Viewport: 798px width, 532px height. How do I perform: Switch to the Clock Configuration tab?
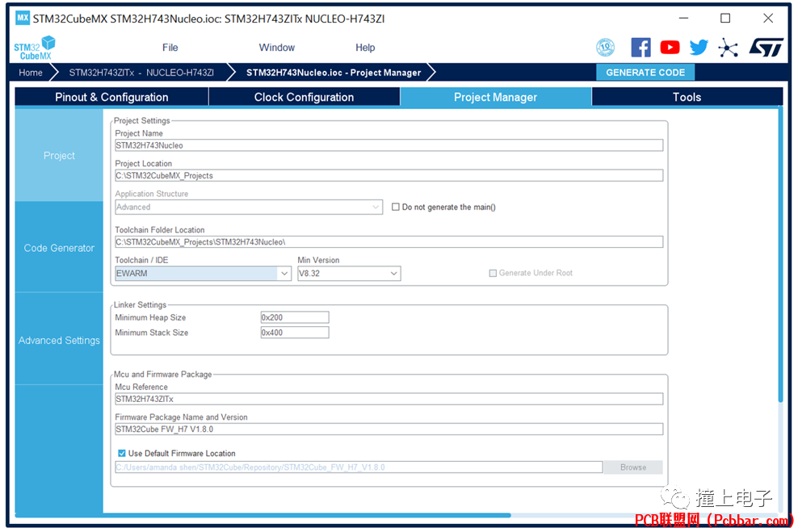point(304,97)
